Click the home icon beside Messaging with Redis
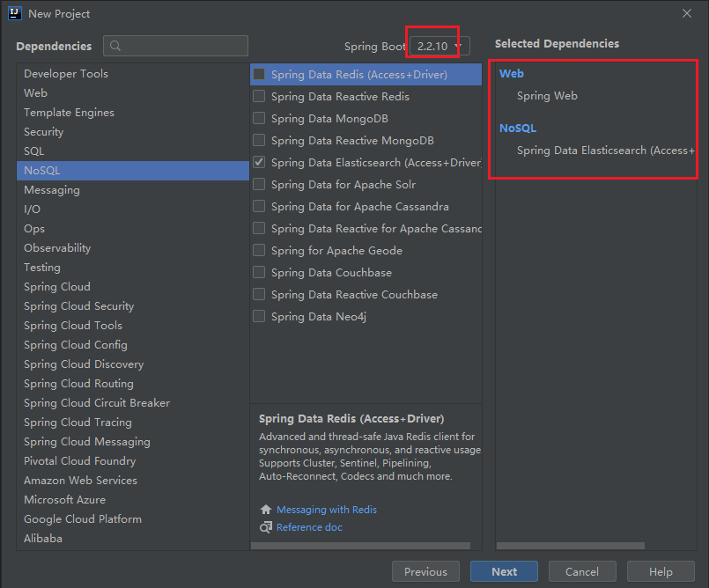 266,510
